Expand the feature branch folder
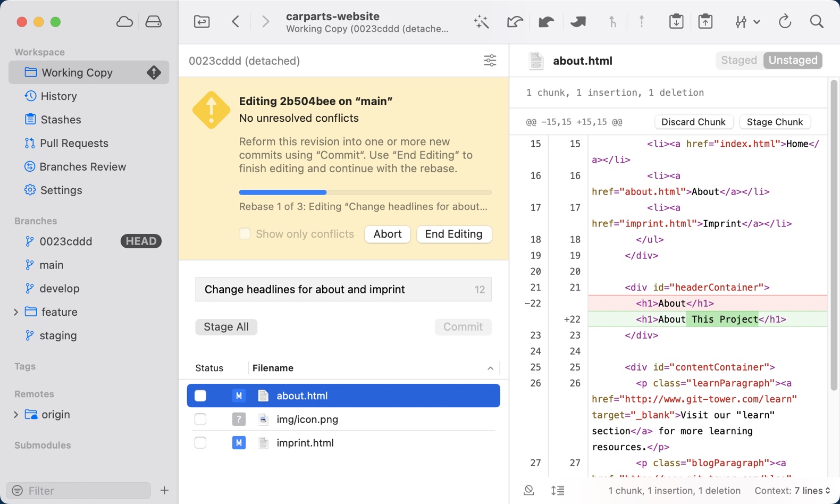Viewport: 840px width, 504px height. pyautogui.click(x=16, y=312)
